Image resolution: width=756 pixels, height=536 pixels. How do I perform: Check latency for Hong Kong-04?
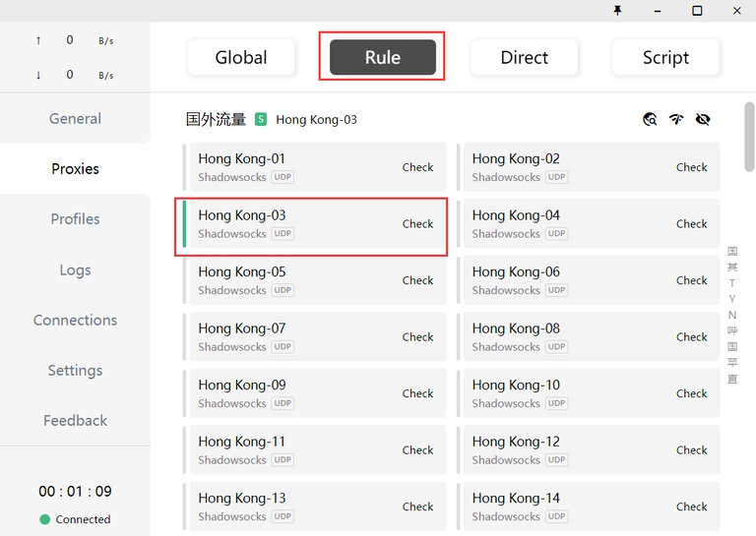click(691, 224)
